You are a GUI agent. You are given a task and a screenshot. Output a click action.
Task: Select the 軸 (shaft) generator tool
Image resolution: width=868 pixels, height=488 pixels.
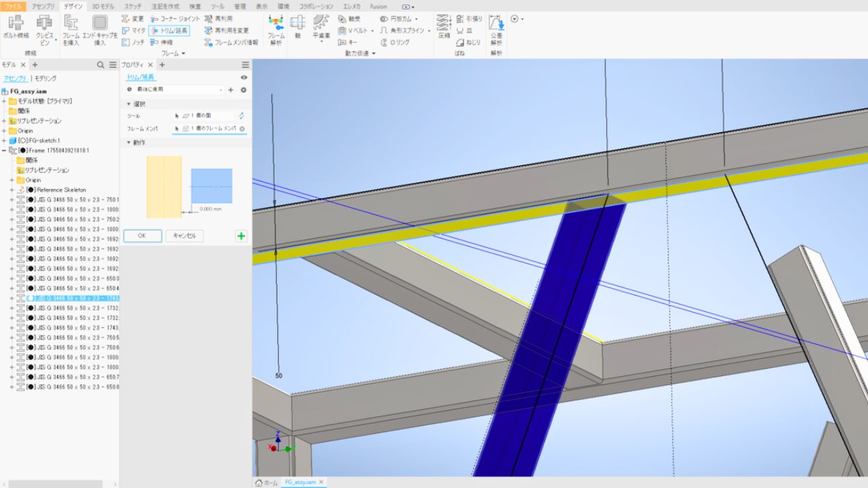pos(297,27)
